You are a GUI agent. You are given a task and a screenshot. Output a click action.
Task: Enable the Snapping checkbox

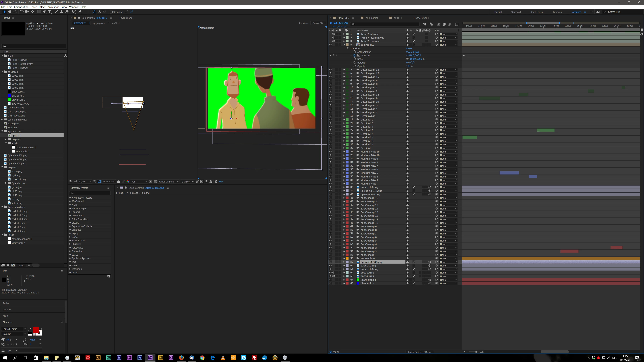point(112,12)
